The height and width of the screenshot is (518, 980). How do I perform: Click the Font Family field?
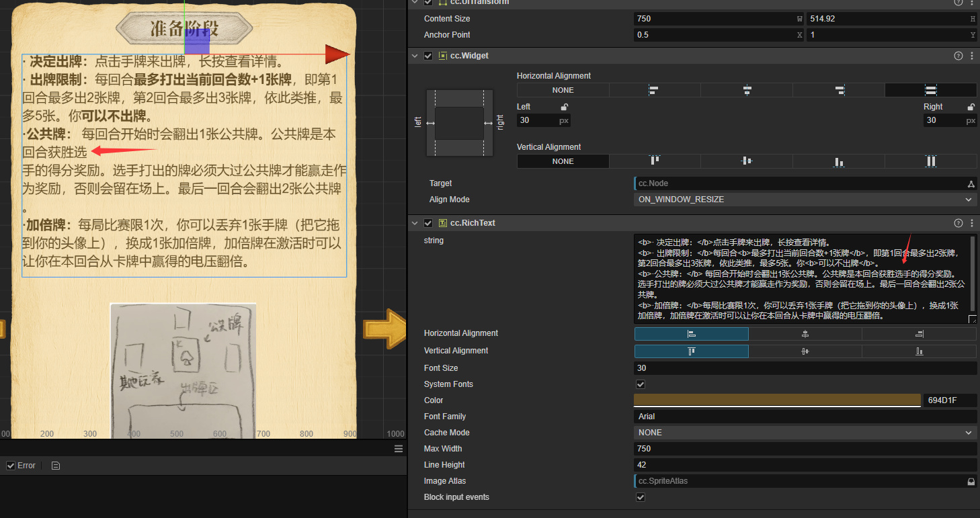(805, 417)
